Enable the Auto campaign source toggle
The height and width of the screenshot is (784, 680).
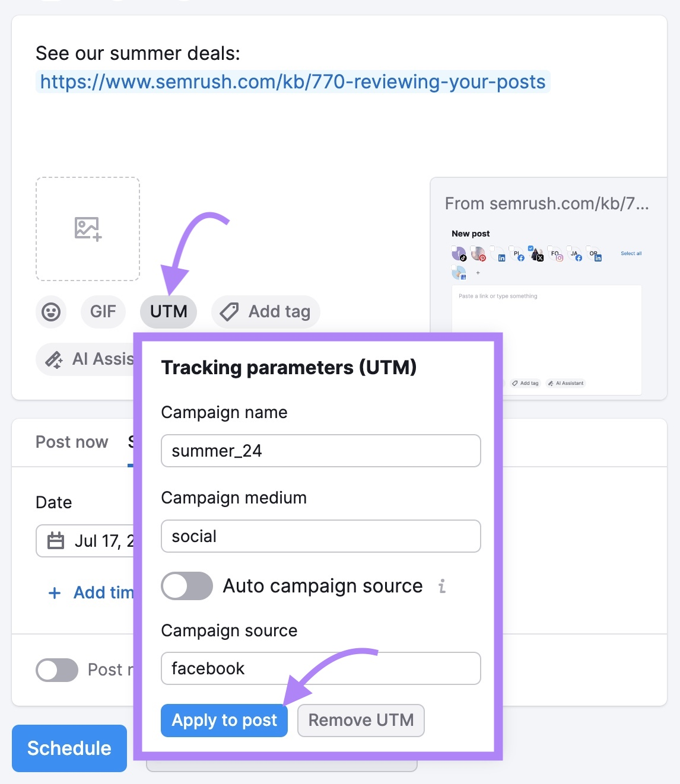[186, 586]
